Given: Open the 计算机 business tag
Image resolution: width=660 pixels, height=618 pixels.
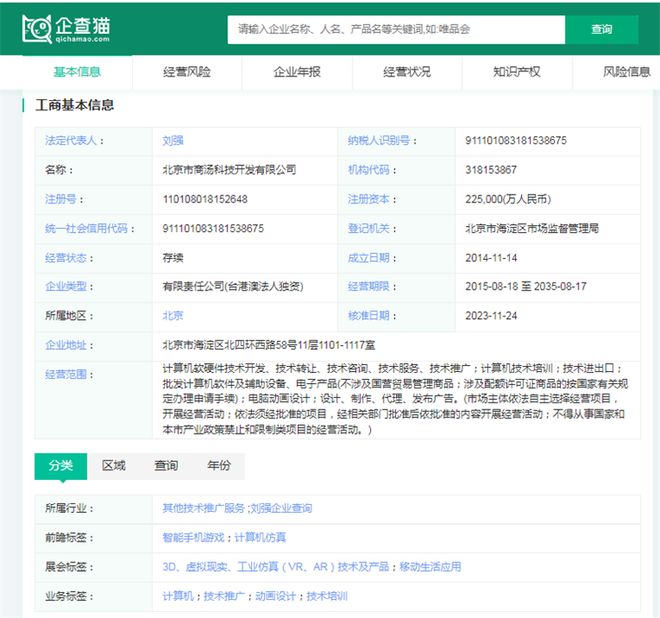Looking at the screenshot, I should click(x=178, y=596).
